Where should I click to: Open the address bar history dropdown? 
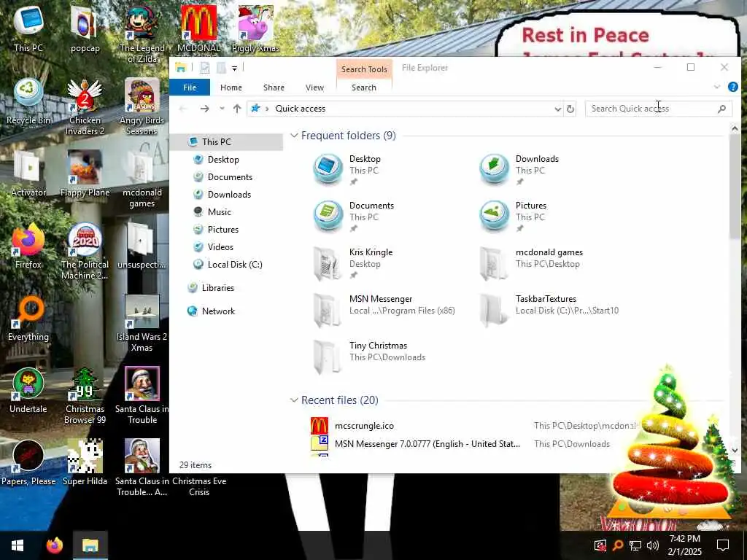(x=557, y=109)
